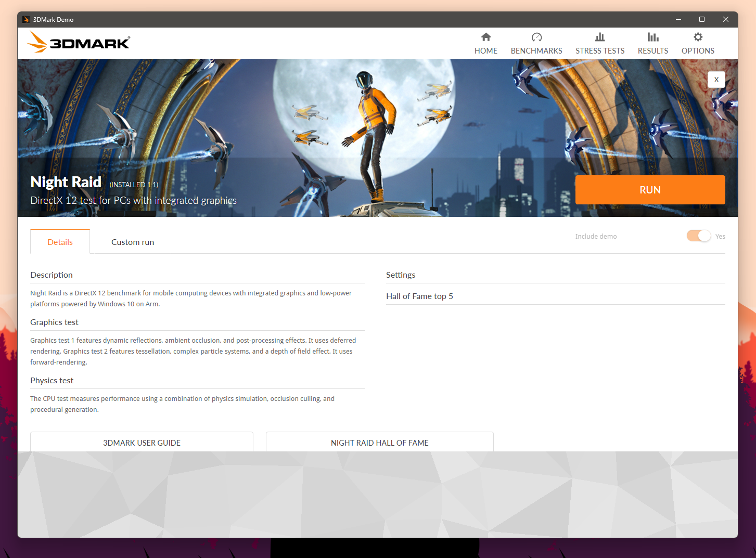This screenshot has height=558, width=756.
Task: Run the Night Raid benchmark
Action: pyautogui.click(x=650, y=190)
